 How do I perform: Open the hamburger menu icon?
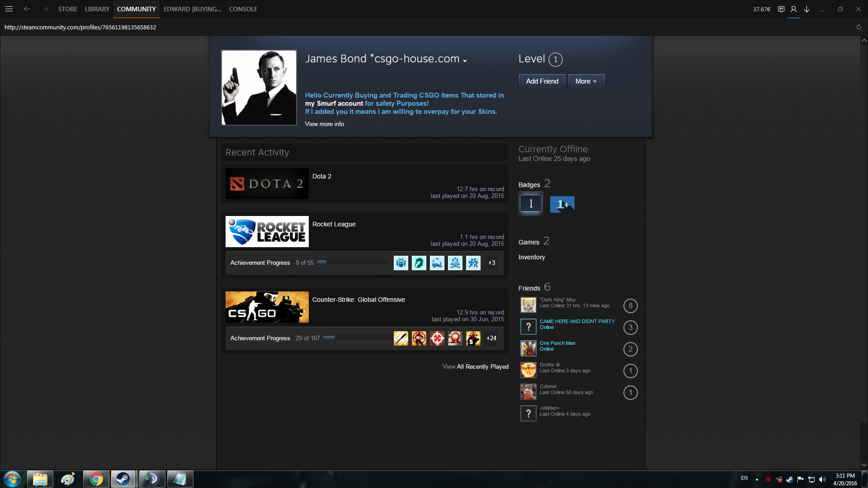point(9,9)
